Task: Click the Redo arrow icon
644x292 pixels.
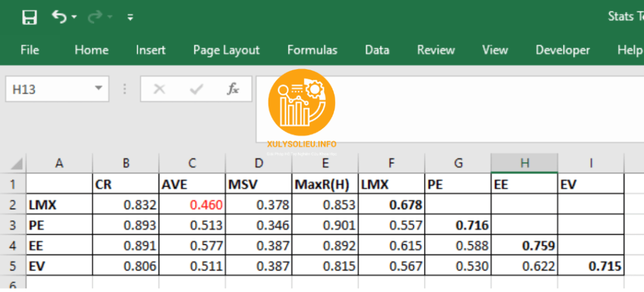Action: pyautogui.click(x=95, y=17)
